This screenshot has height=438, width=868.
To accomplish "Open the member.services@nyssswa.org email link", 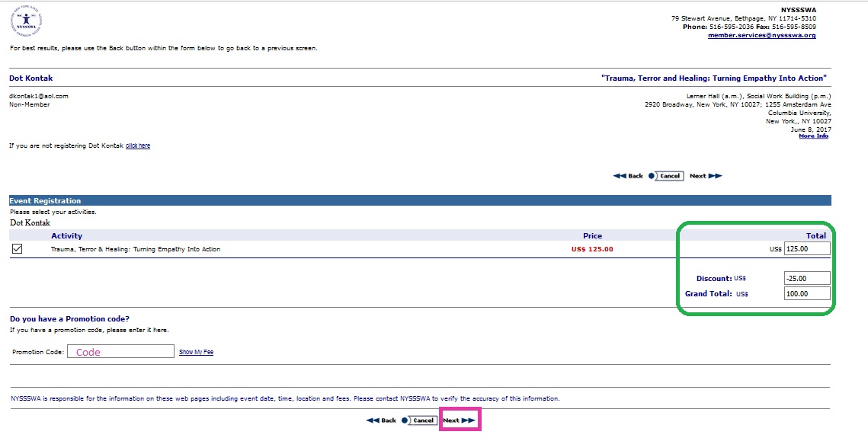I will (761, 35).
